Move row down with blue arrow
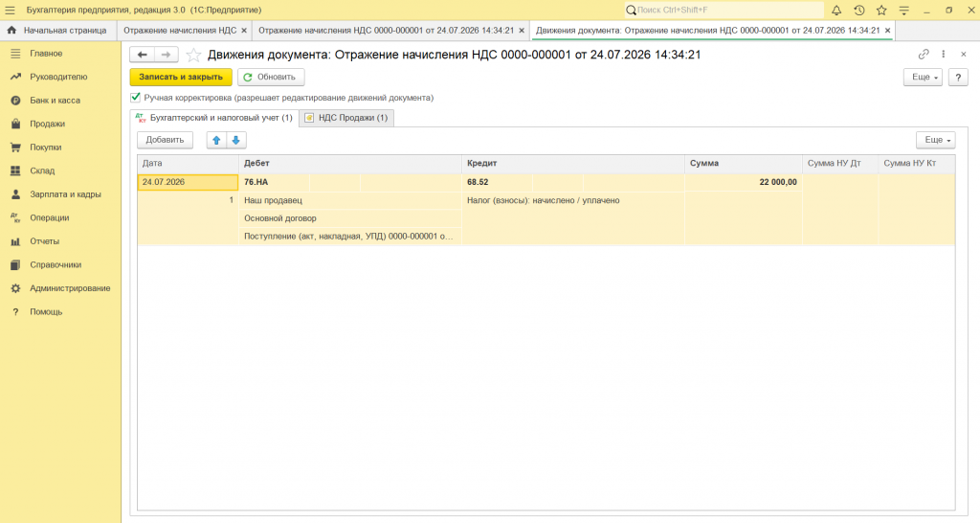The width and height of the screenshot is (980, 523). (235, 140)
